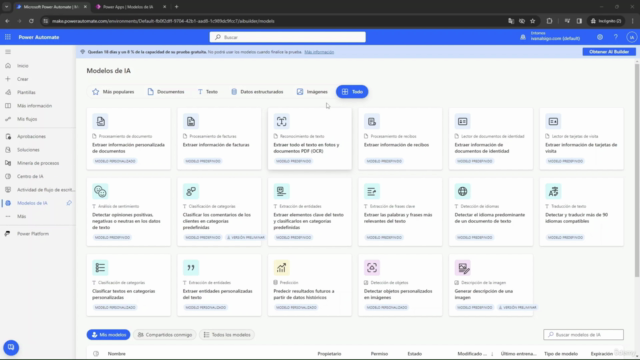Image resolution: width=640 pixels, height=360 pixels.
Task: Click the image description icon
Action: pyautogui.click(x=462, y=267)
